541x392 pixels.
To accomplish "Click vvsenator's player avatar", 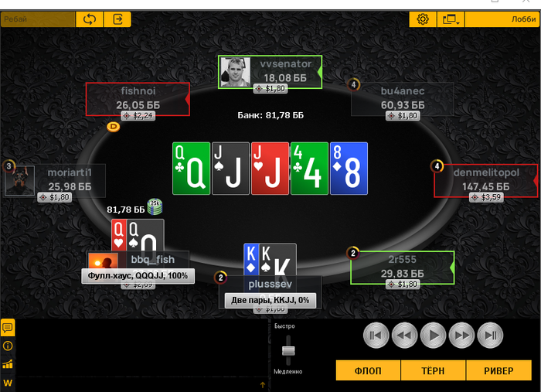I will pos(235,72).
